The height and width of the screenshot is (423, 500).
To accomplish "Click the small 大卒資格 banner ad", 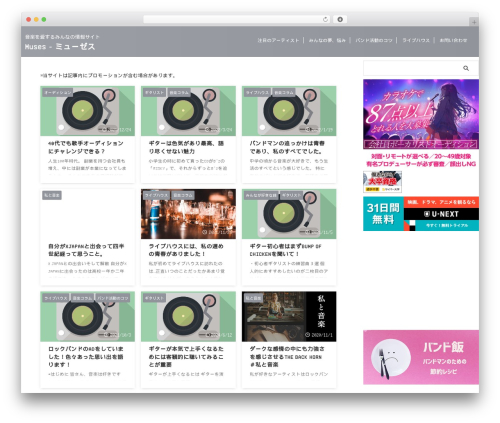I will click(x=382, y=182).
